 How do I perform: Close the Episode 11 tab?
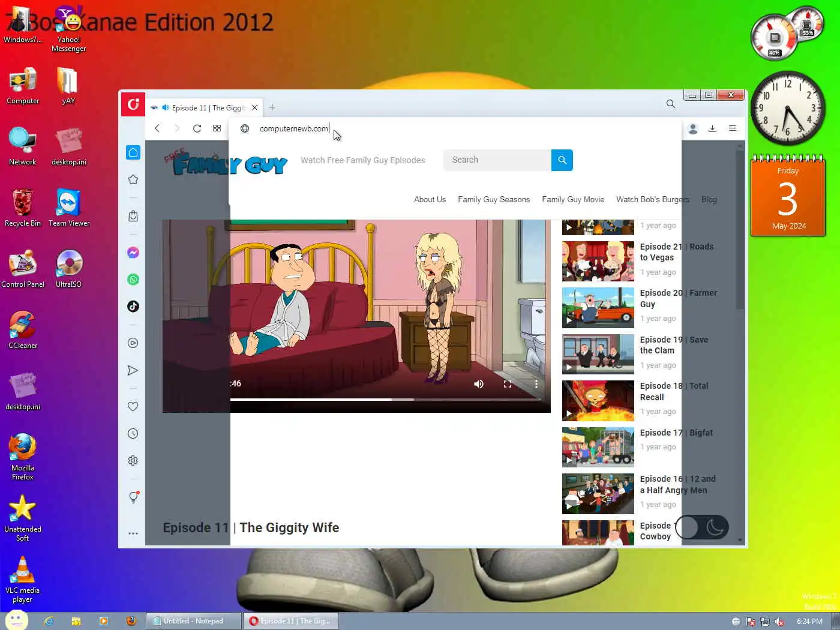(x=254, y=108)
